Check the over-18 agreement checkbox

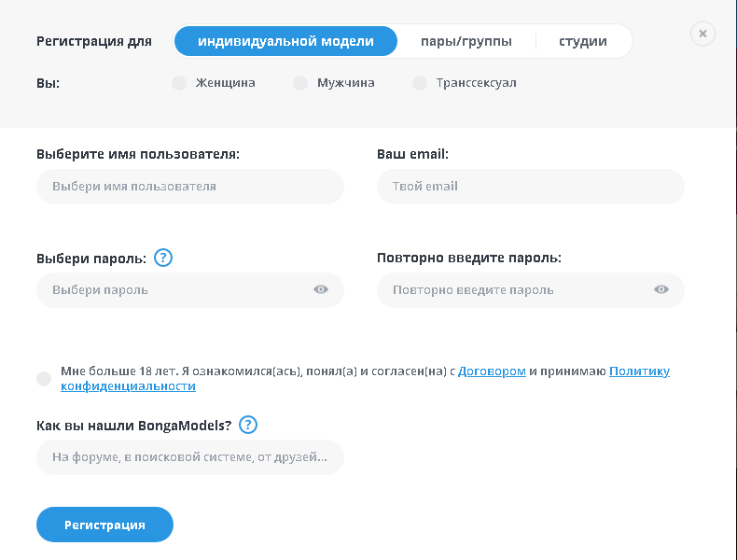pyautogui.click(x=44, y=378)
